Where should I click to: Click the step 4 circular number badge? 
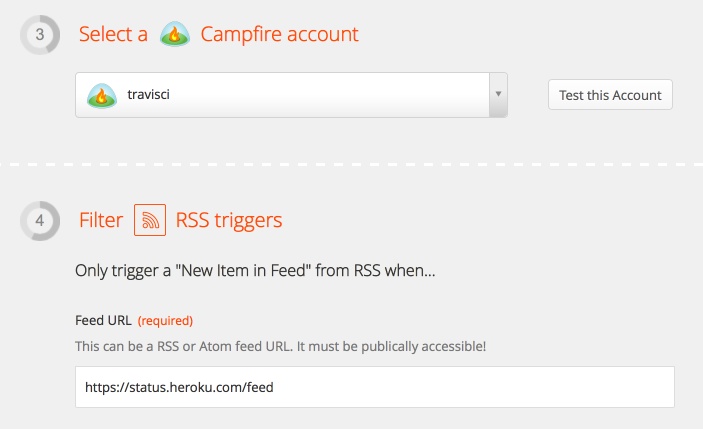(40, 221)
